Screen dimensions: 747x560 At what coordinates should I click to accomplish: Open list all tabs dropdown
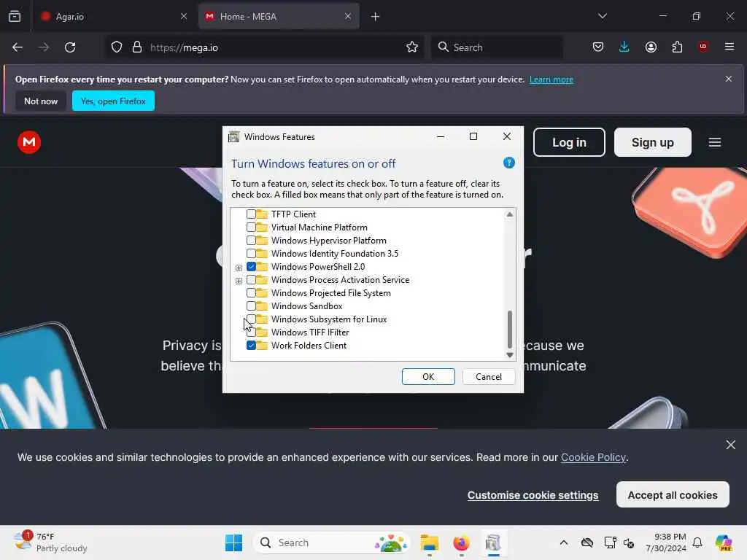602,16
